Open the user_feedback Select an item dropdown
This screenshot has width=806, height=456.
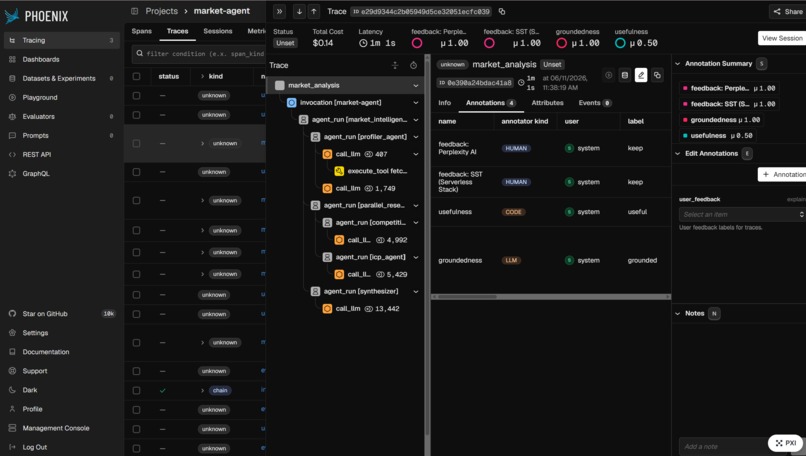pyautogui.click(x=742, y=214)
